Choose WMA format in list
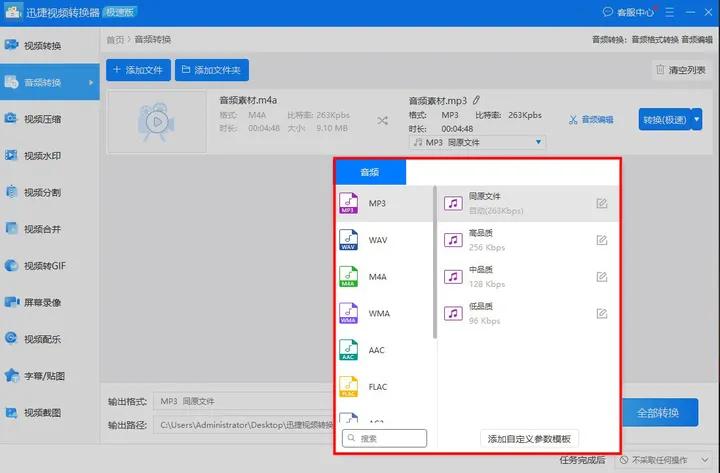The height and width of the screenshot is (473, 720). coord(384,314)
